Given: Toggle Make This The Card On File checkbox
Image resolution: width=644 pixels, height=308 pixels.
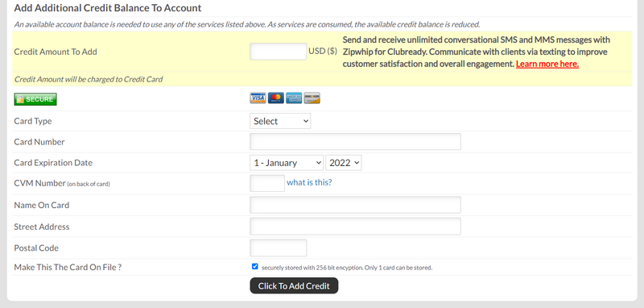Looking at the screenshot, I should point(255,266).
